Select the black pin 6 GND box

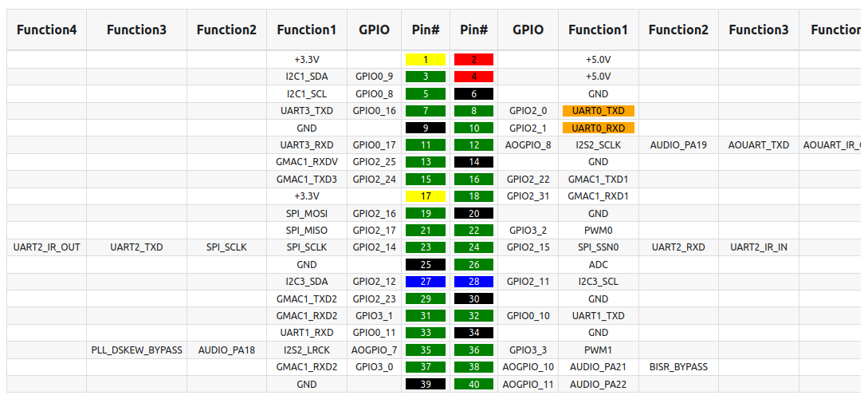(473, 93)
